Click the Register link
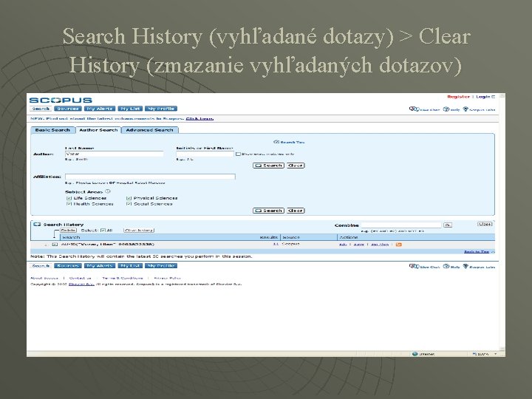The width and height of the screenshot is (532, 399). click(458, 97)
